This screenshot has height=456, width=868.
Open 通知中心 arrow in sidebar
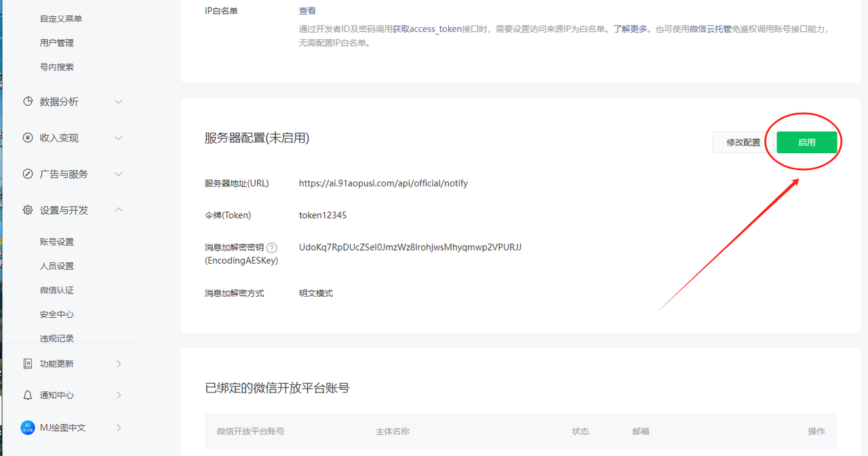(x=119, y=395)
